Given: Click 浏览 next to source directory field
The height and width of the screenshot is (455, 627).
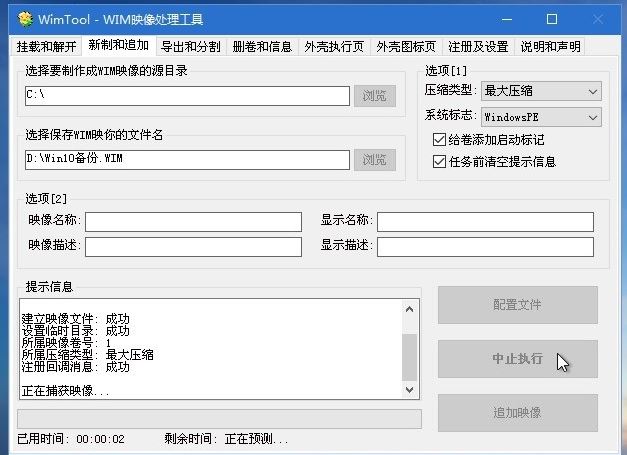Looking at the screenshot, I should 374,96.
